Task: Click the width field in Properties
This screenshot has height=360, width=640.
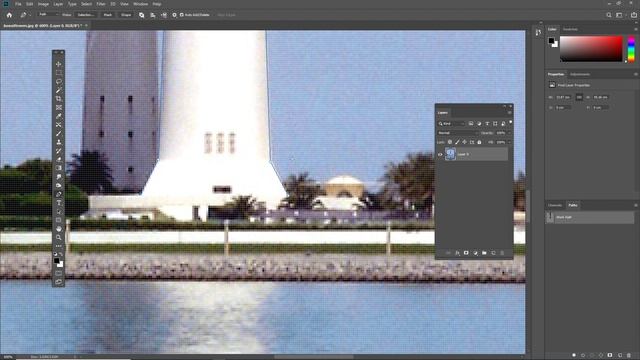Action: [563, 97]
